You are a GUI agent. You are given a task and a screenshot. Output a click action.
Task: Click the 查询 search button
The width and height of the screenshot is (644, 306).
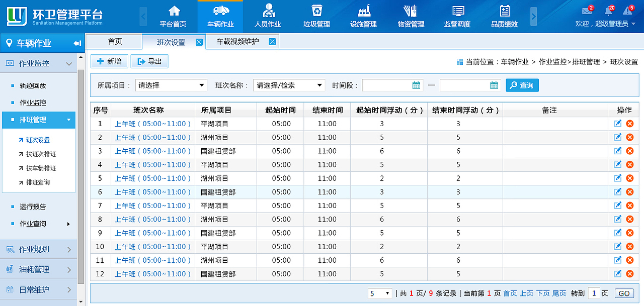[x=522, y=85]
